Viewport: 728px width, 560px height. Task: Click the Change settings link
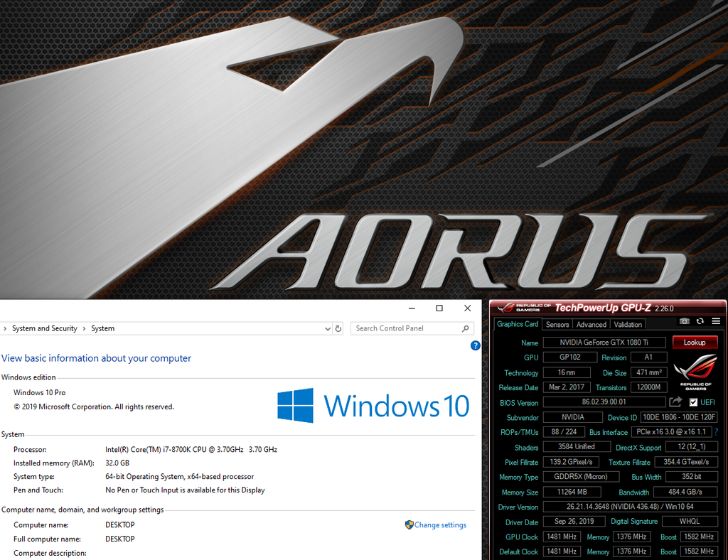point(440,525)
